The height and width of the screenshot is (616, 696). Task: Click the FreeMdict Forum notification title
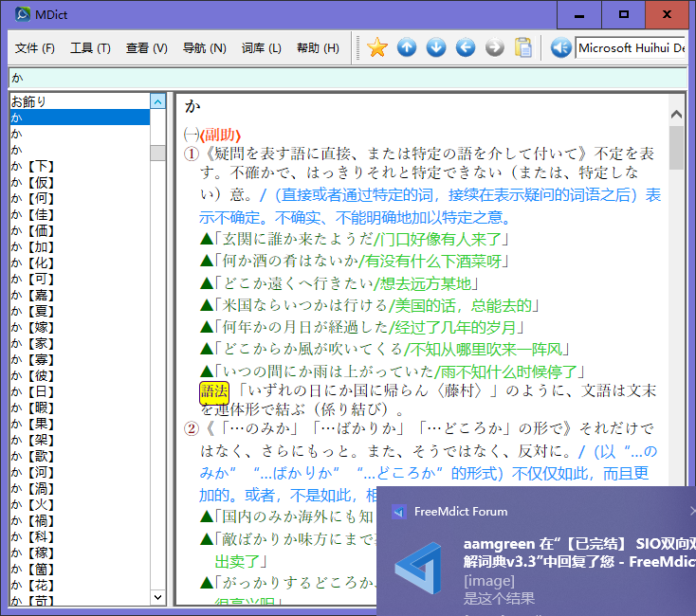click(460, 512)
